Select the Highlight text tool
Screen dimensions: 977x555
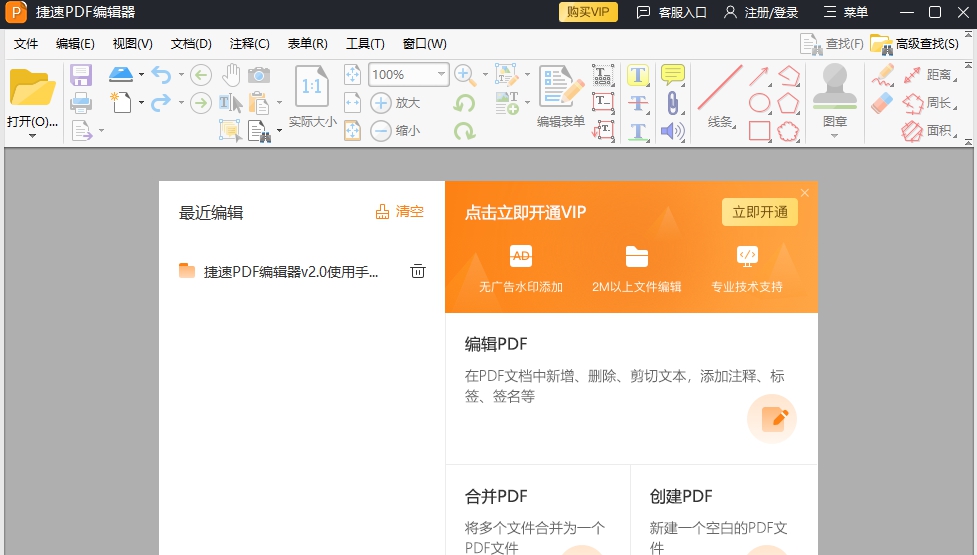pyautogui.click(x=637, y=75)
